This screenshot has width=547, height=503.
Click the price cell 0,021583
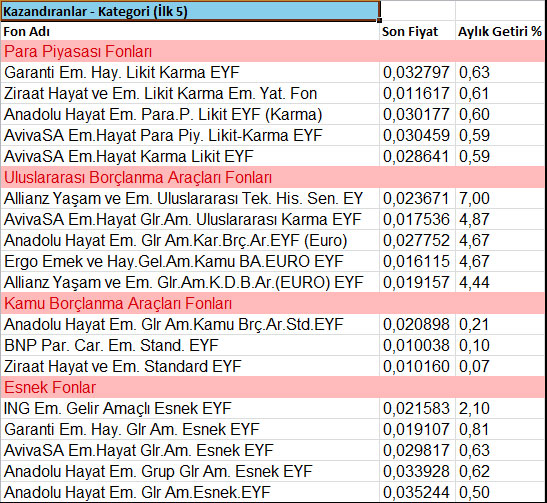coord(417,408)
